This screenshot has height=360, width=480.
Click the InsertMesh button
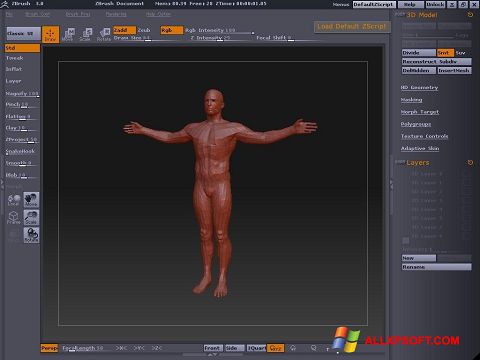click(x=454, y=70)
